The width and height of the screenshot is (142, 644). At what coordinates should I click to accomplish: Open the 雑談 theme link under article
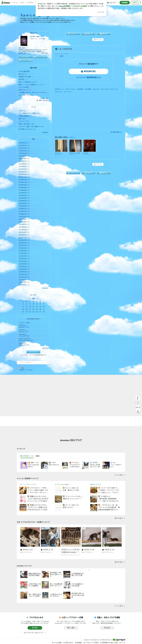(62, 56)
